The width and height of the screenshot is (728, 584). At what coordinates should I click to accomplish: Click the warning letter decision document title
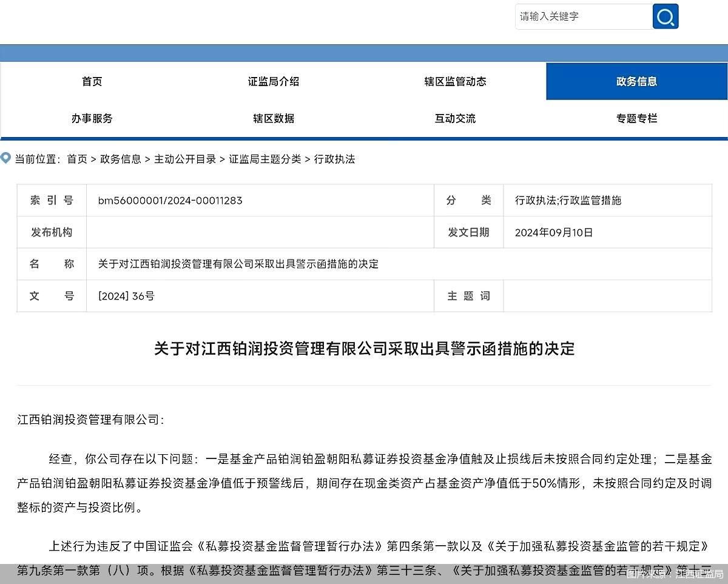pos(364,349)
